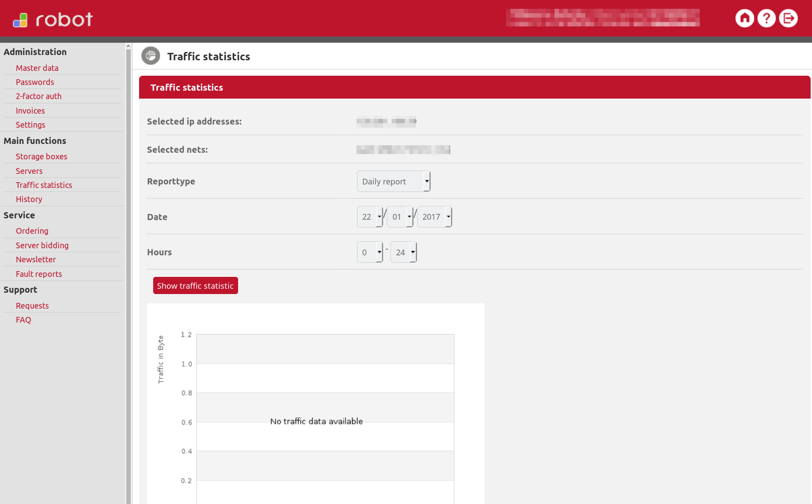This screenshot has width=812, height=504.
Task: Click the 'Selected nets:' label
Action: click(x=177, y=150)
